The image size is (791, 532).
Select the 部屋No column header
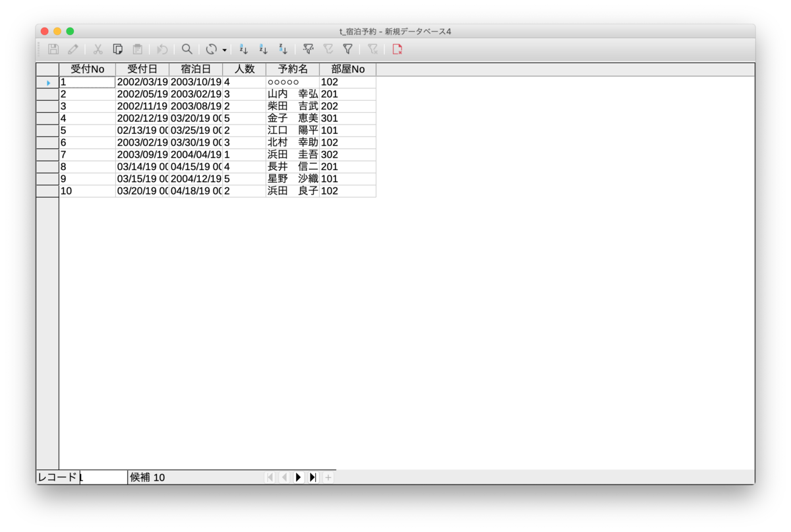click(347, 69)
